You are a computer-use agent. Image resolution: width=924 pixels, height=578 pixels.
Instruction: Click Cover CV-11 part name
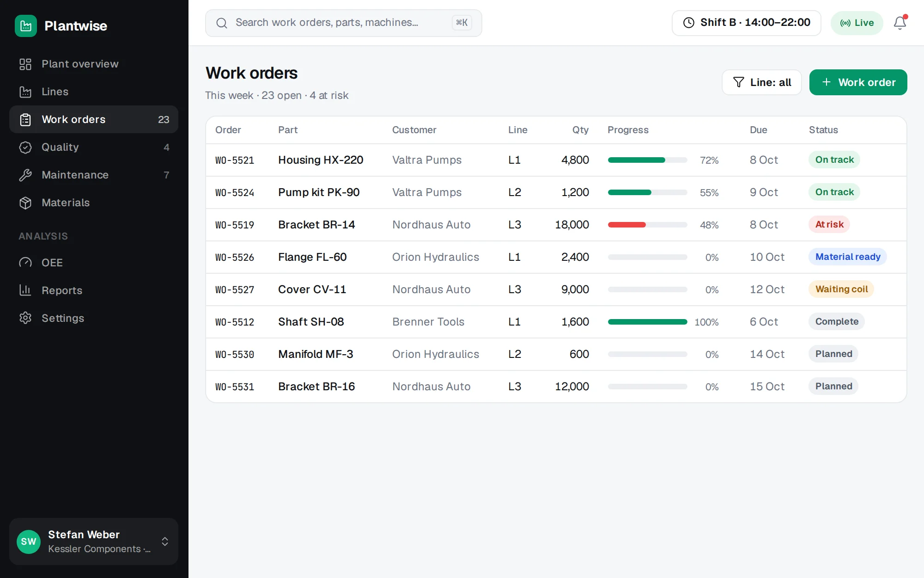tap(312, 289)
